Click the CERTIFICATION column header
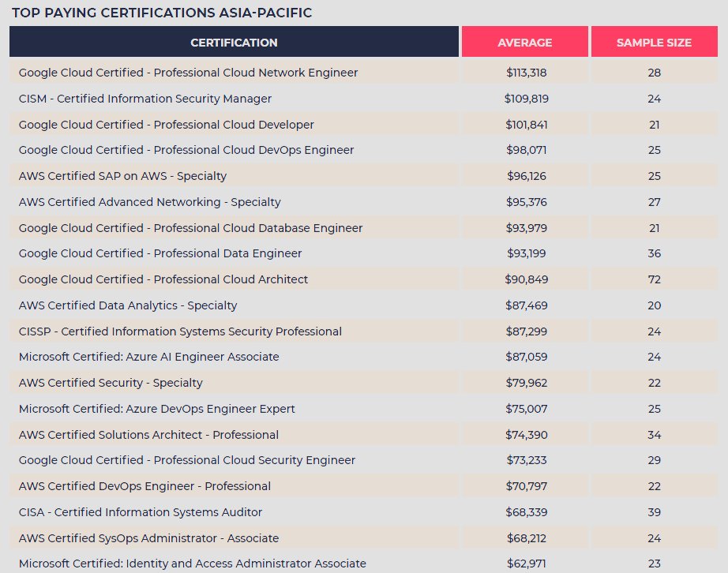 234,42
